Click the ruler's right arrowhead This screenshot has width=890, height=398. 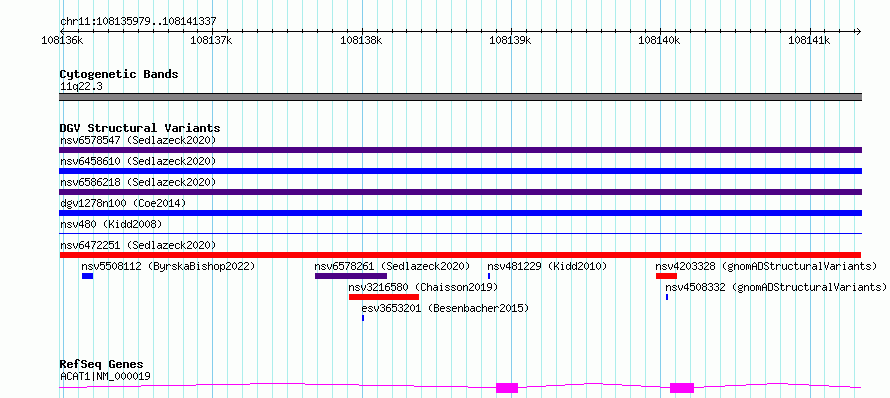click(858, 31)
